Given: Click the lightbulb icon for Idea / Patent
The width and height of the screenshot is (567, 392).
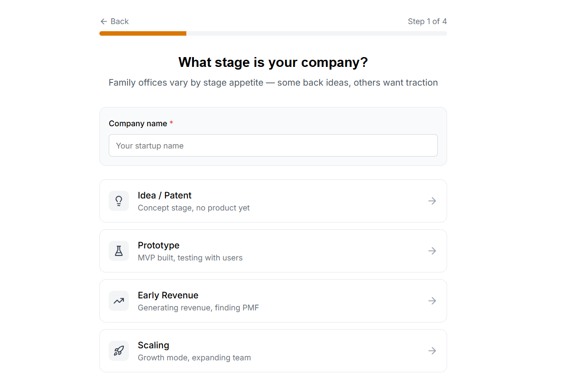Looking at the screenshot, I should point(119,201).
